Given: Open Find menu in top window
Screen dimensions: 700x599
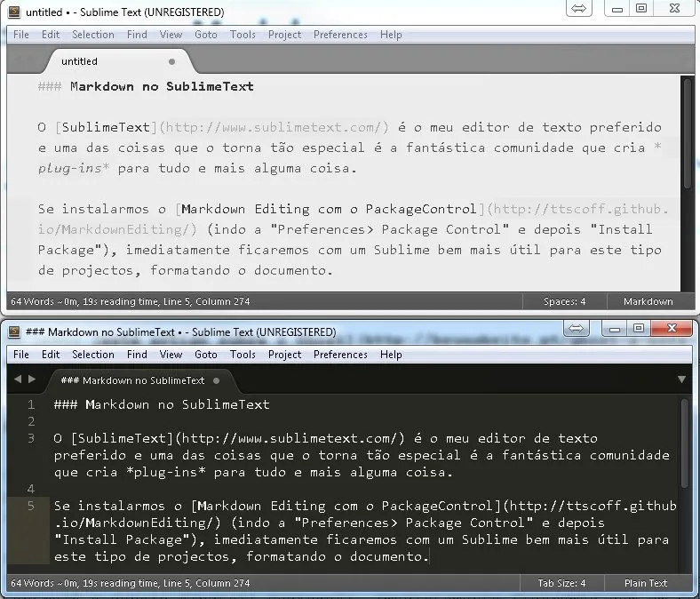Looking at the screenshot, I should point(137,35).
